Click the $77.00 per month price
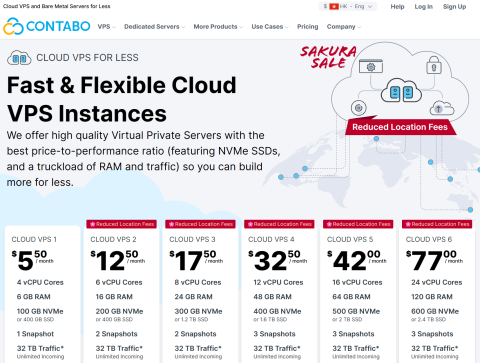The image size is (480, 363). click(434, 260)
